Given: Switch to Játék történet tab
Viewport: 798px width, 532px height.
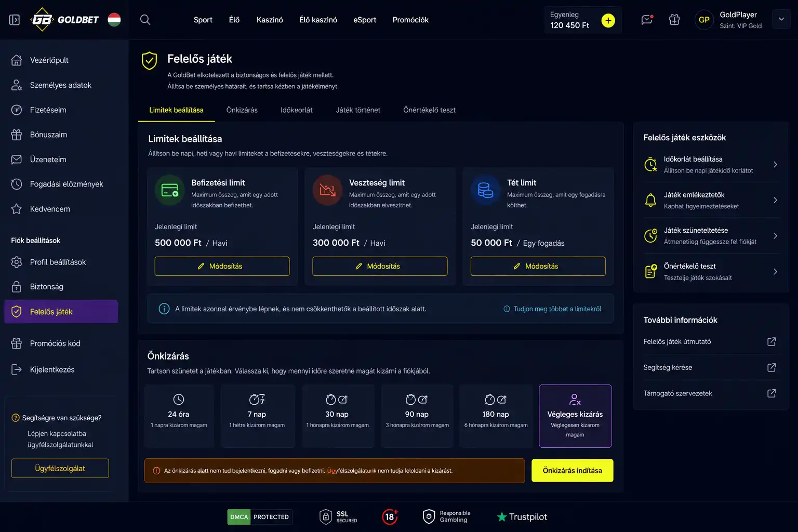Looking at the screenshot, I should point(358,110).
